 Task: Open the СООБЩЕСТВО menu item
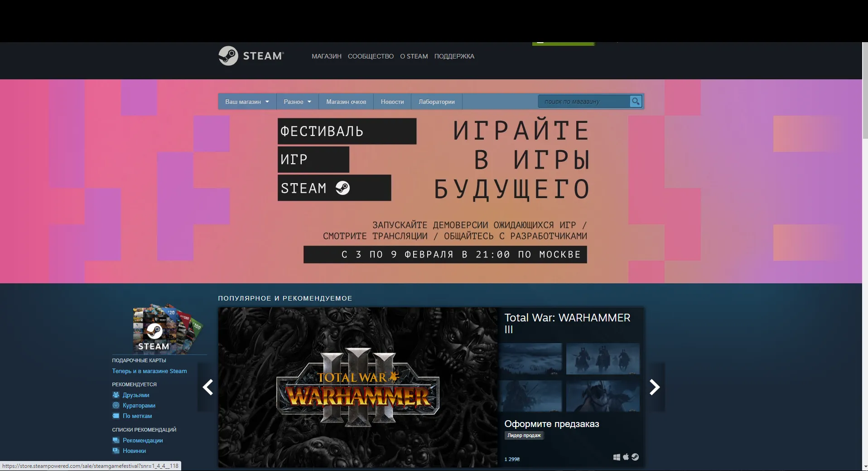[371, 56]
